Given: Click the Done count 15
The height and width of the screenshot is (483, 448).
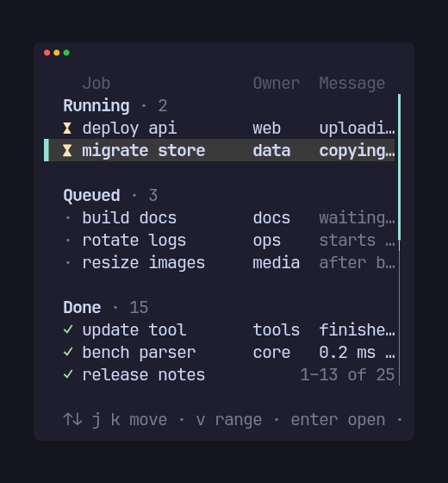Looking at the screenshot, I should point(139,307).
